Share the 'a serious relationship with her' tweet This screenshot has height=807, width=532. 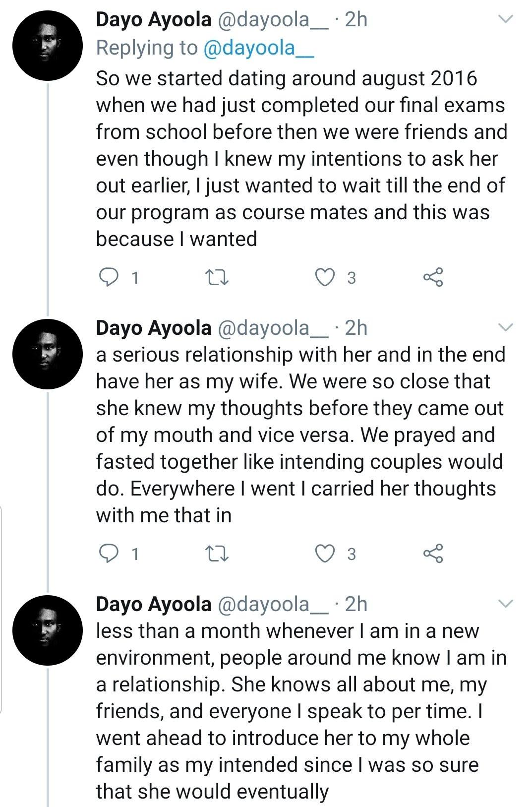click(433, 554)
